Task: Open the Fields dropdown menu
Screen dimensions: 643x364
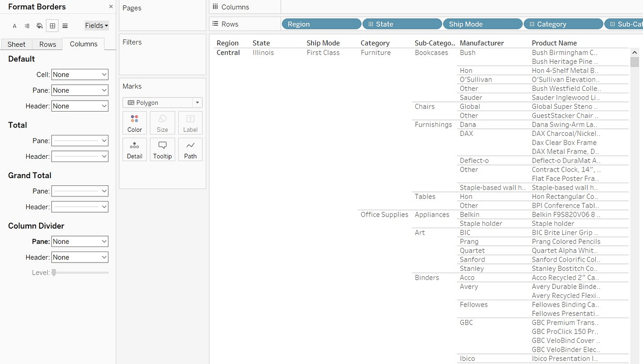Action: point(96,26)
